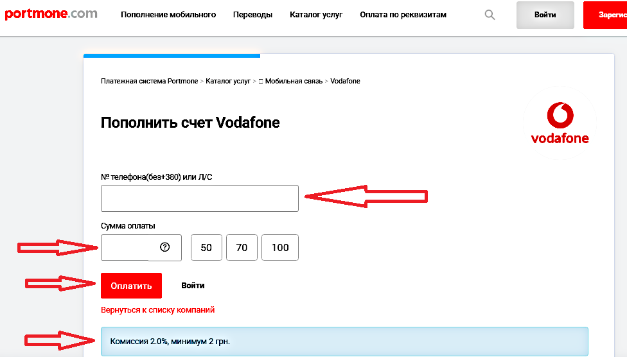Screen dimensions: 627x364
Task: Open Каталог услуг in the top navigation
Action: [316, 15]
